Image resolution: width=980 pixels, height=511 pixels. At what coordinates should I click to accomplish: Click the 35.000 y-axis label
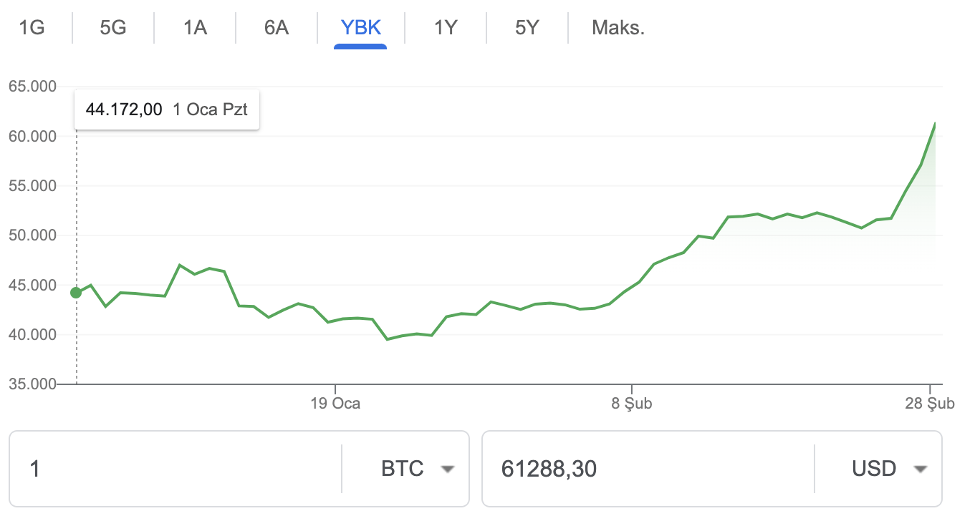tap(32, 384)
